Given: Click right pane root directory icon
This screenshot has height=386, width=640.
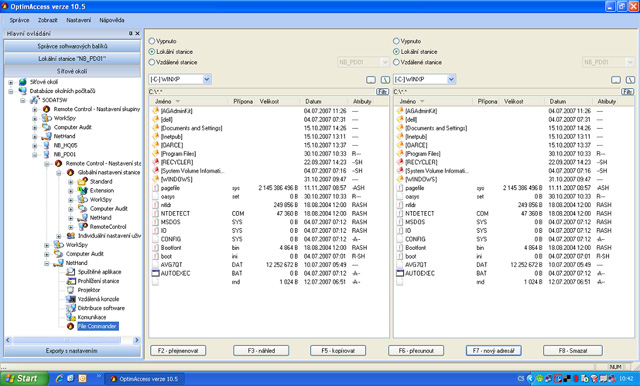Looking at the screenshot, I should coord(630,80).
